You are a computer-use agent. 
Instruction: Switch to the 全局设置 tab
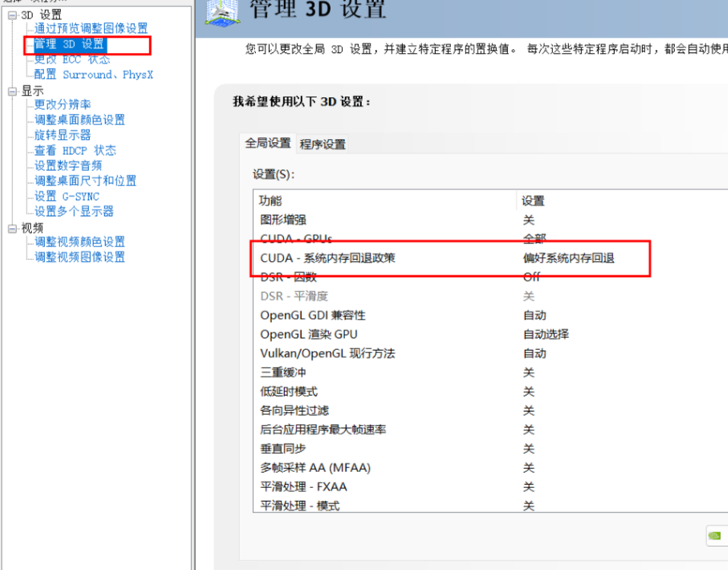pyautogui.click(x=268, y=143)
